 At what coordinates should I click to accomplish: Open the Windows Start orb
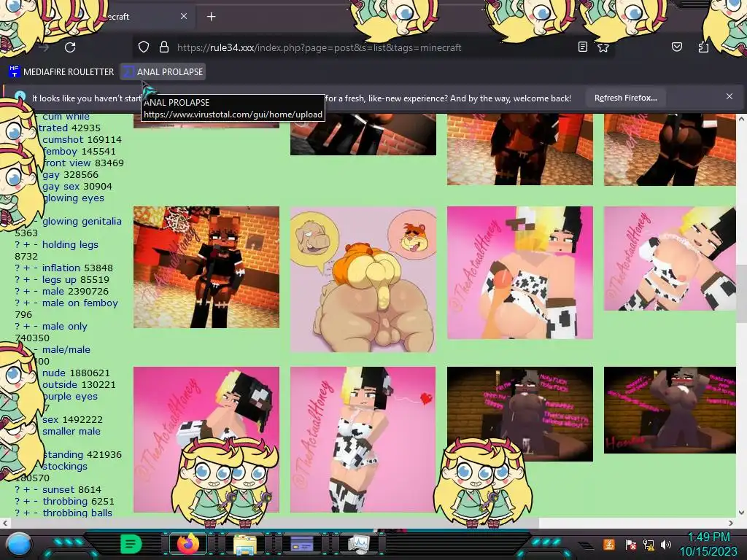point(19,544)
